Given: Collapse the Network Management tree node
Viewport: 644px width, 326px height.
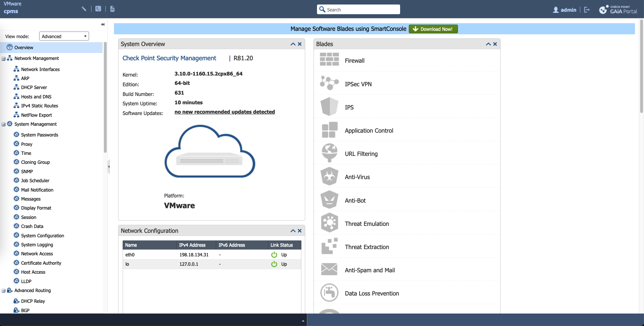Looking at the screenshot, I should coord(3,59).
